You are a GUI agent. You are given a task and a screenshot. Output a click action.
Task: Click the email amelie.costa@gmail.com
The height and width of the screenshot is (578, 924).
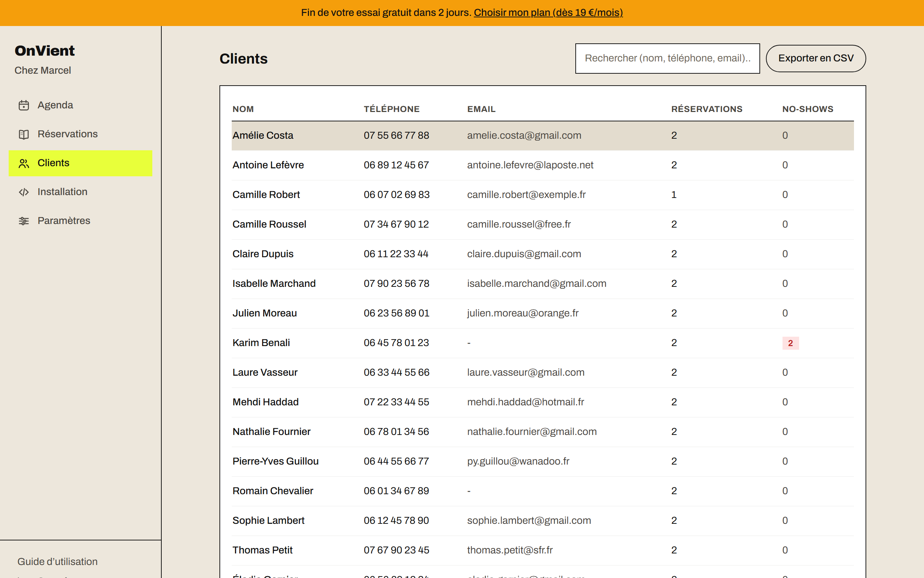524,135
